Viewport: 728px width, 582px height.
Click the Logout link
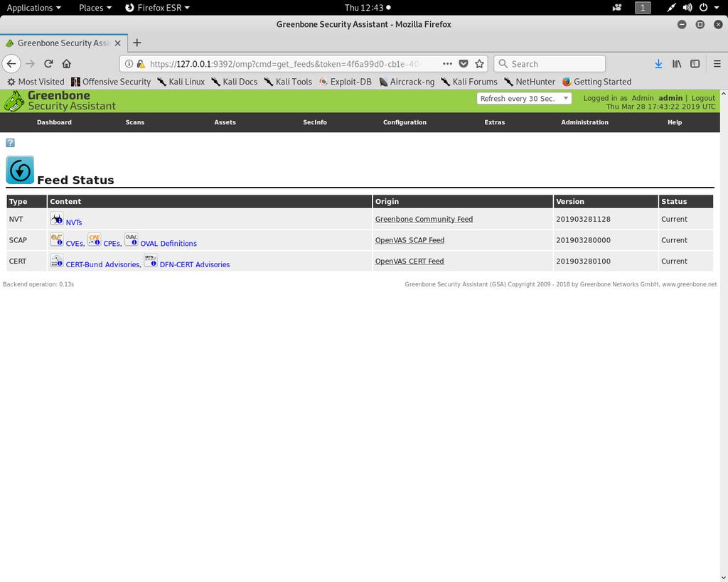[x=703, y=98]
